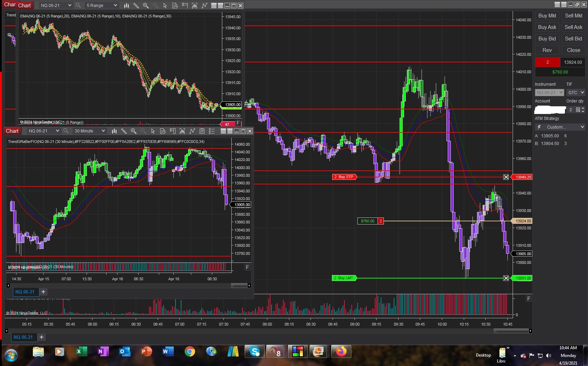Open strategies dialog in 5 Range chart

[x=204, y=6]
